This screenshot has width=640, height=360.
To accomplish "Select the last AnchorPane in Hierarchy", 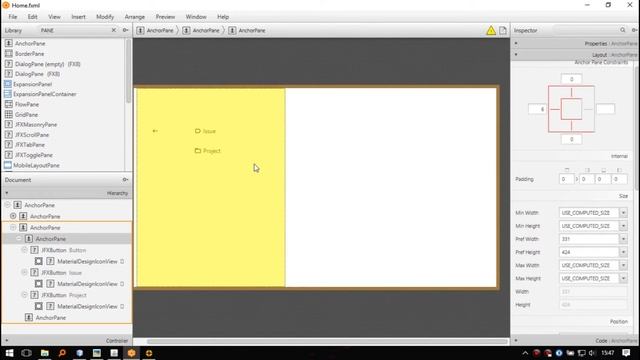I will (51, 318).
